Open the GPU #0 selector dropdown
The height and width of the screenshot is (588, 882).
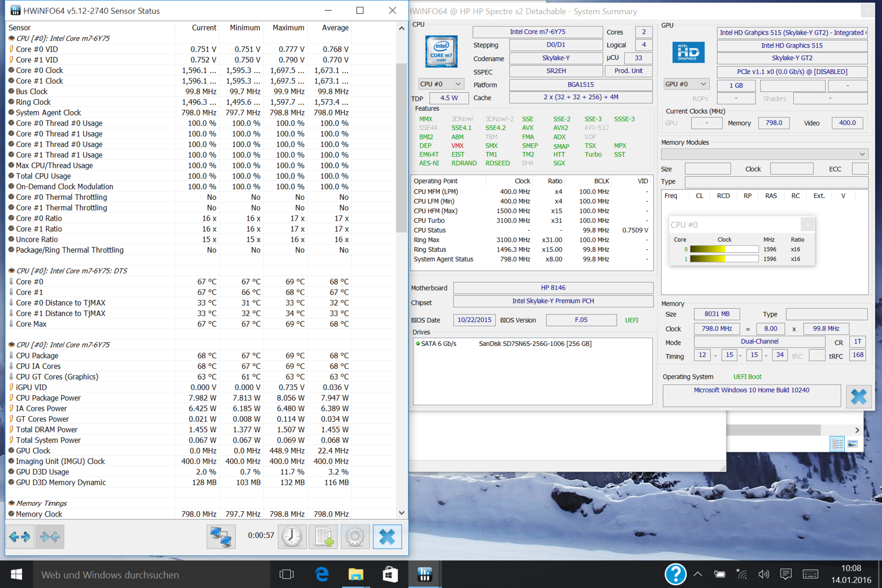pyautogui.click(x=686, y=84)
